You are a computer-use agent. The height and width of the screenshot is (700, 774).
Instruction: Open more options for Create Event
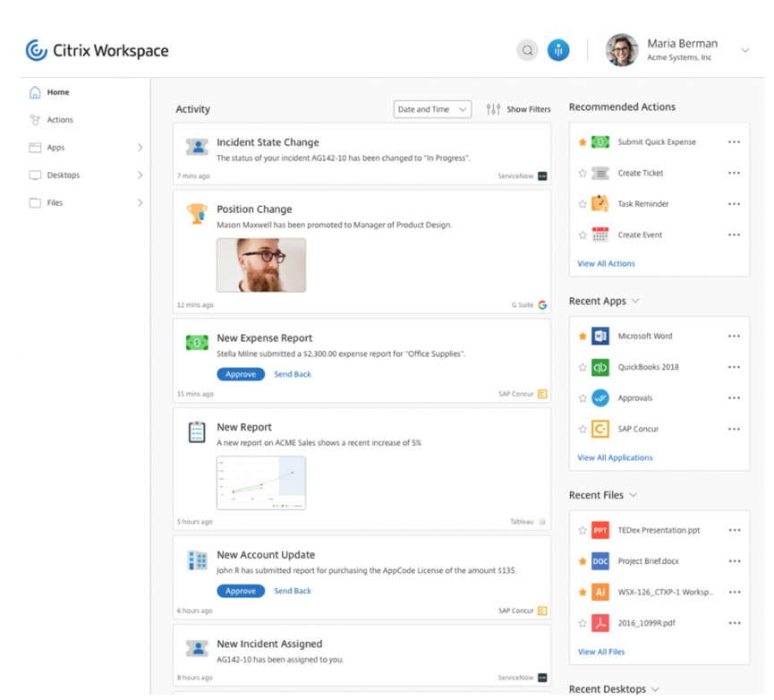pos(734,235)
